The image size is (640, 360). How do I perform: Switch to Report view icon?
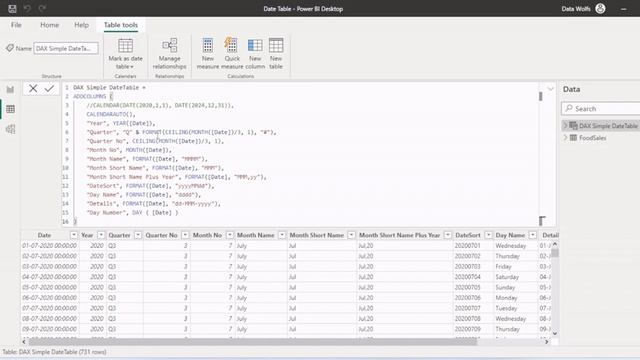[x=10, y=89]
